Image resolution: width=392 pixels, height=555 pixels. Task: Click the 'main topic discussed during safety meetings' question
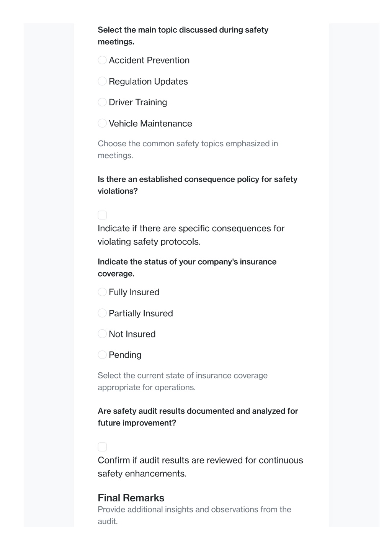pos(183,36)
